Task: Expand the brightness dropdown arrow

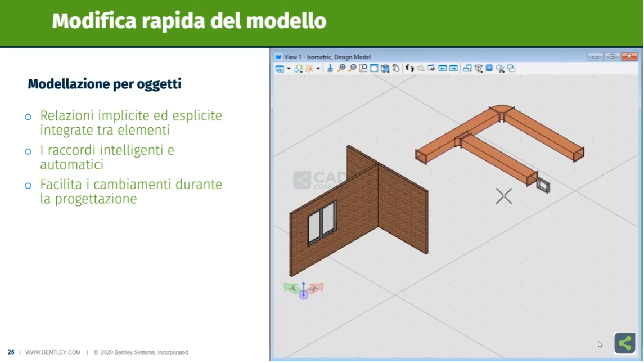Action: tap(318, 69)
